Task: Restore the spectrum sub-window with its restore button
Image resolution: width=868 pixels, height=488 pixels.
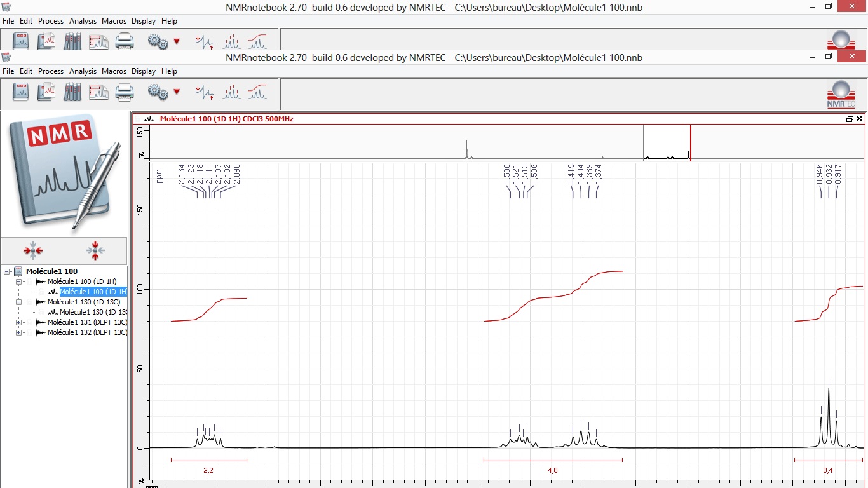Action: [850, 119]
